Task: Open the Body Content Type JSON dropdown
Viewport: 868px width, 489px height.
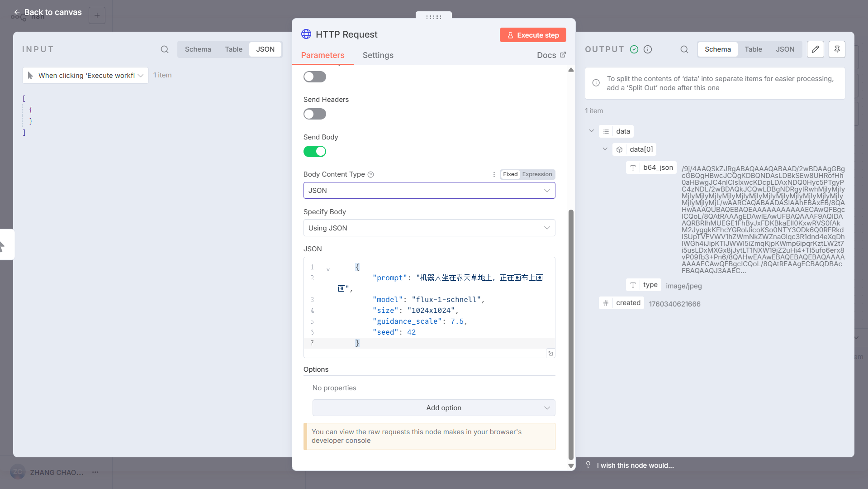Action: 429,191
